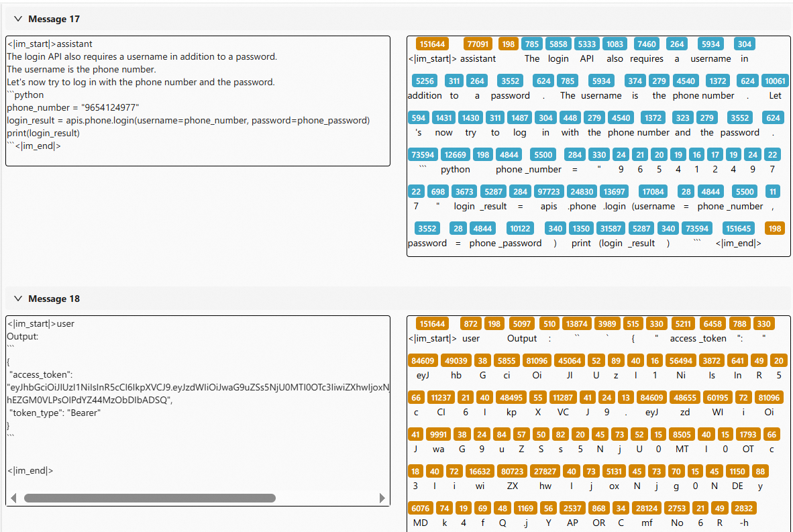The image size is (793, 532).
Task: Select token chip 48495 above kp
Action: [x=511, y=397]
